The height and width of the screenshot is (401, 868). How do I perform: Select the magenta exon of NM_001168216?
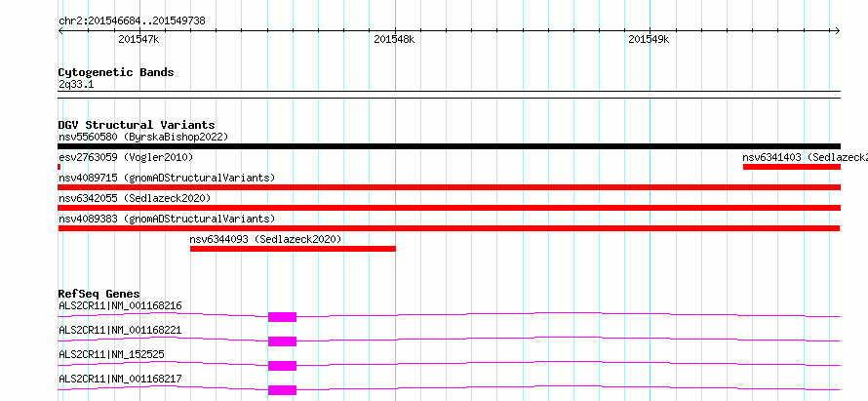click(282, 317)
